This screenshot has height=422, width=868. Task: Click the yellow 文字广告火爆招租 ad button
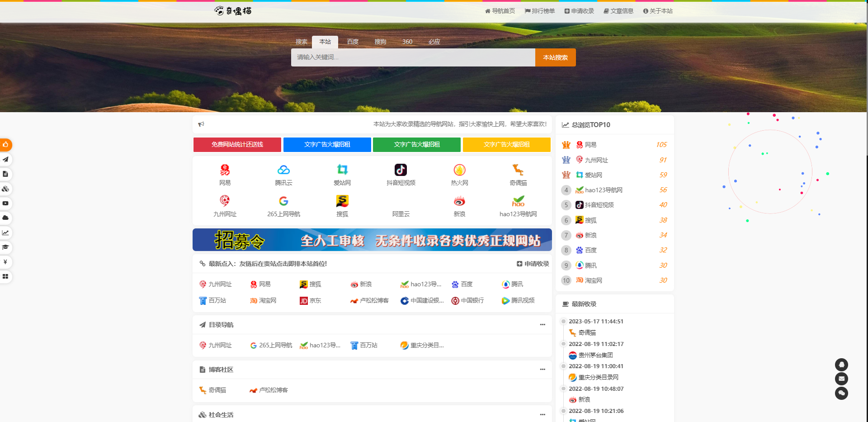tap(507, 145)
